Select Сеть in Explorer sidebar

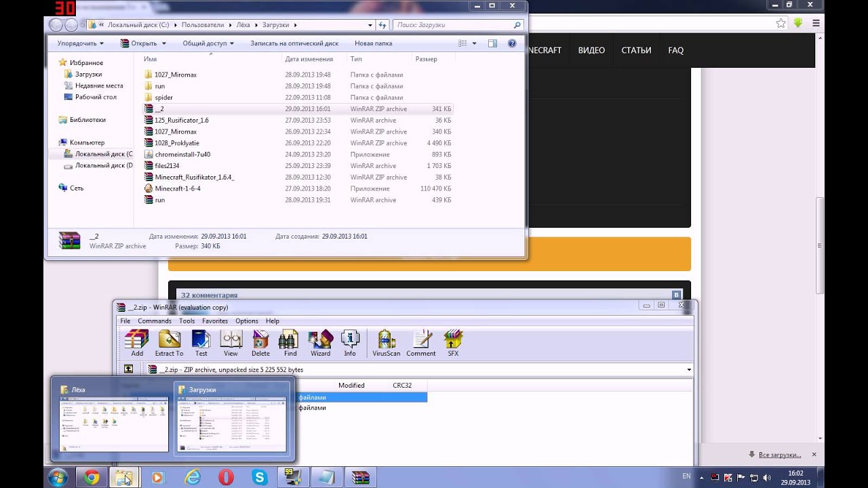click(x=77, y=188)
